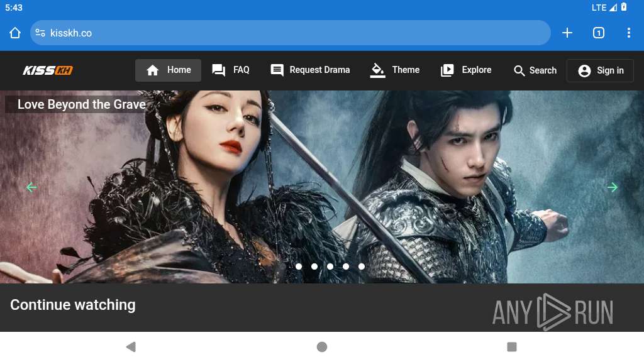
Task: Open Love Beyond the Grave title
Action: 81,104
